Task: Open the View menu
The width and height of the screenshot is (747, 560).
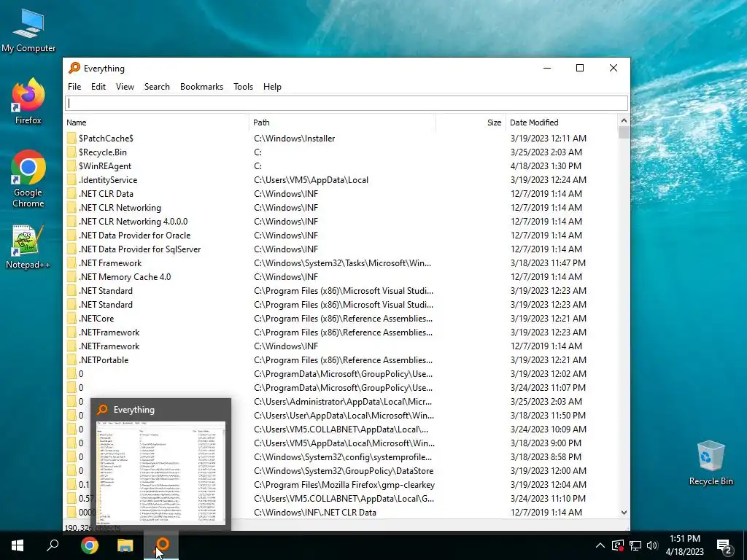Action: point(125,87)
